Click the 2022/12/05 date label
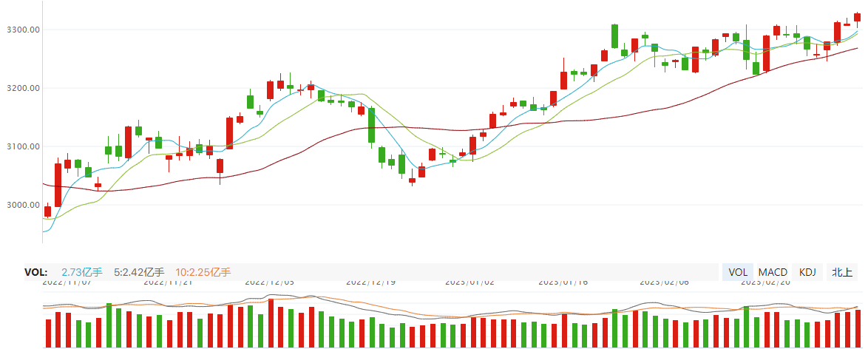 pyautogui.click(x=270, y=282)
